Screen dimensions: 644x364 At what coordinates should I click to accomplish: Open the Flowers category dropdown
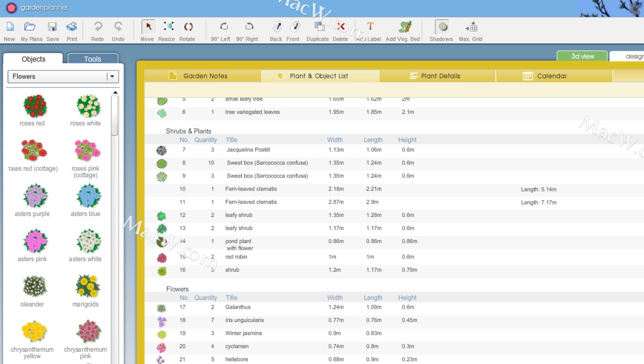[x=112, y=76]
